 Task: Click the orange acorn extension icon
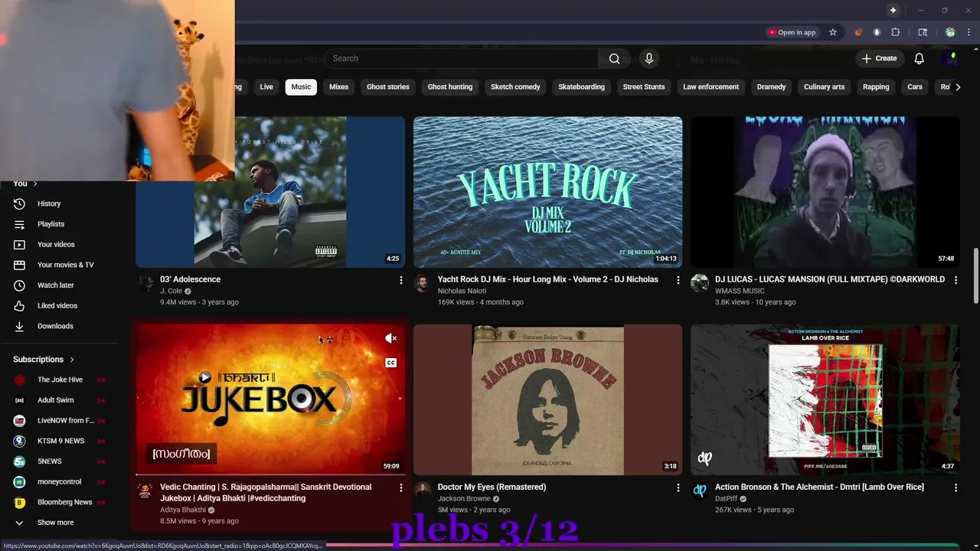click(858, 32)
